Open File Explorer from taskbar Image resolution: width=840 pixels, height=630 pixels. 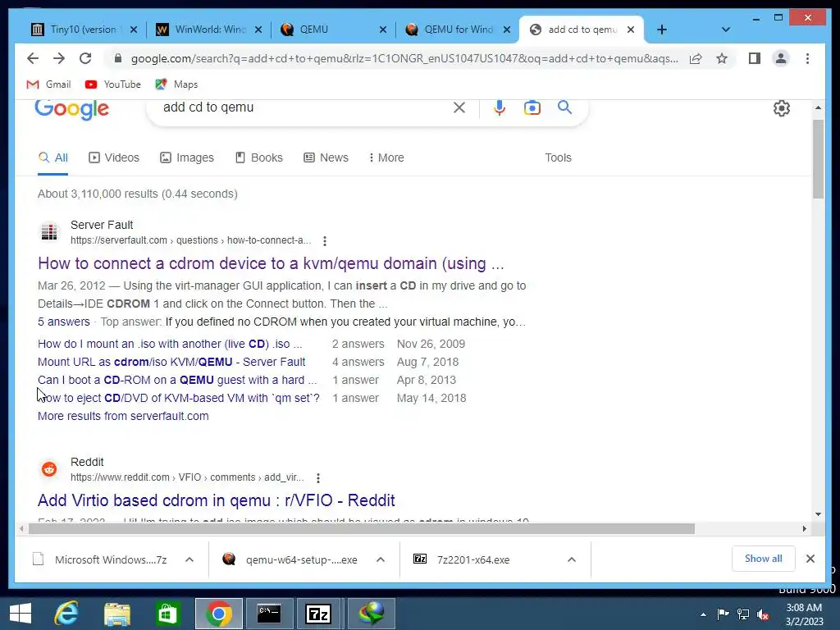tap(117, 614)
